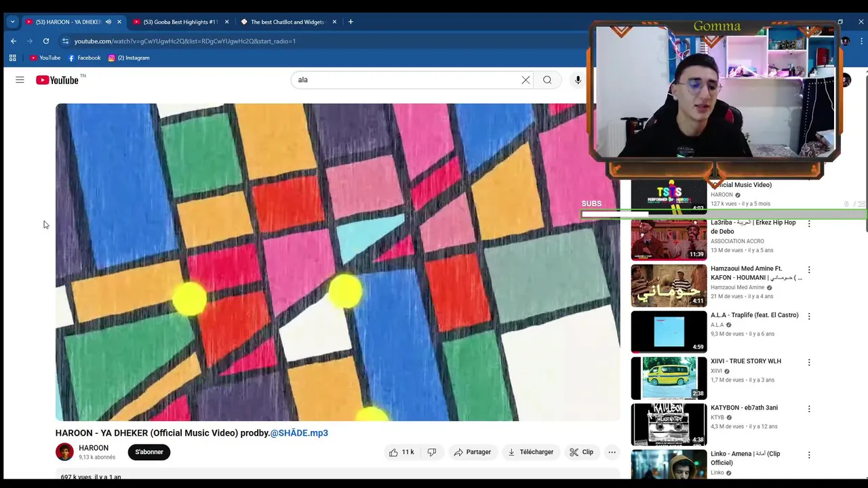Open the @SHÄDE.mp3 link in title

(x=299, y=433)
